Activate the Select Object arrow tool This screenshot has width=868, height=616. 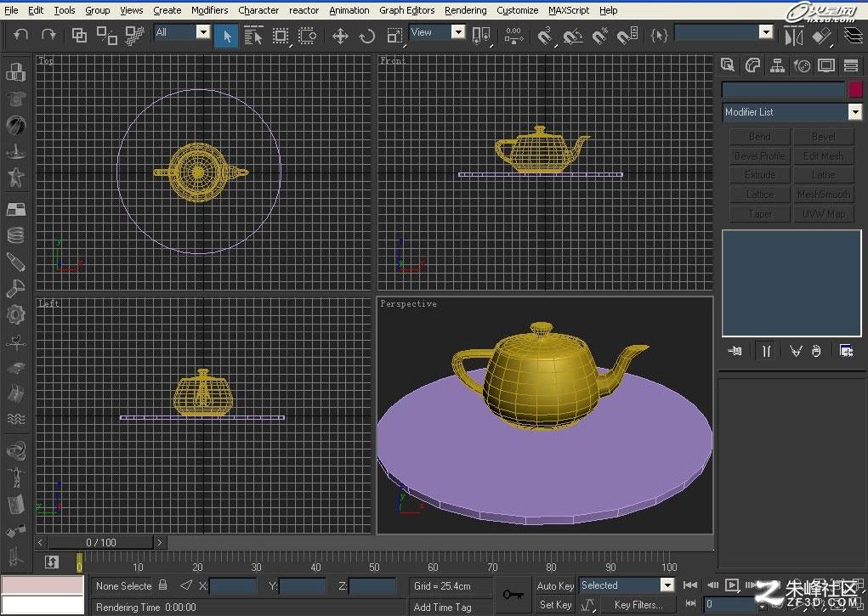tap(226, 36)
